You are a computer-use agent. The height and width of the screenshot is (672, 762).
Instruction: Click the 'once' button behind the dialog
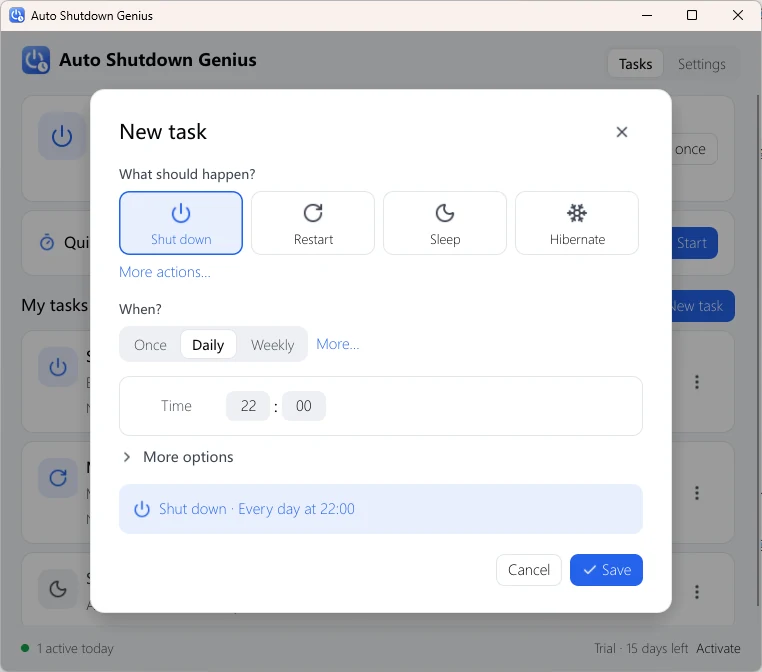694,149
